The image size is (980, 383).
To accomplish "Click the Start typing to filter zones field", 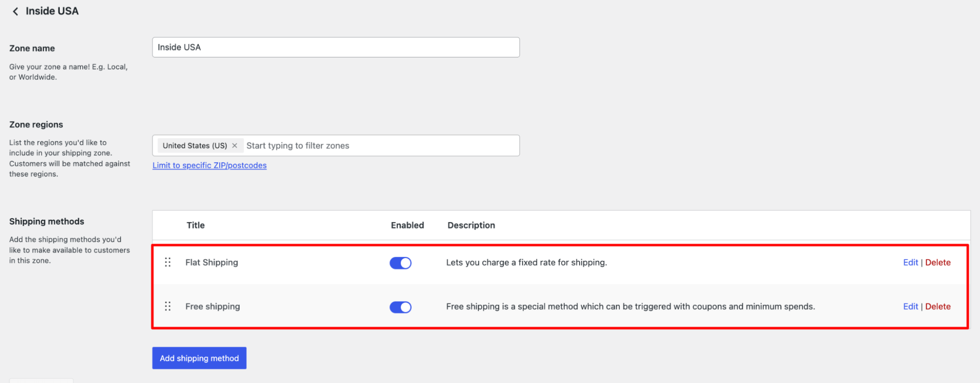I will tap(343, 145).
